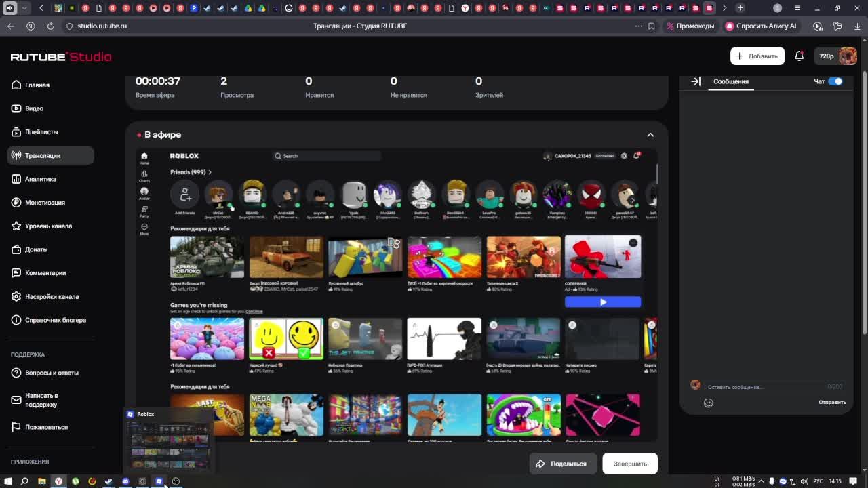Image resolution: width=868 pixels, height=488 pixels.
Task: Open the Армия Роблокса game thumbnail
Action: 207,257
